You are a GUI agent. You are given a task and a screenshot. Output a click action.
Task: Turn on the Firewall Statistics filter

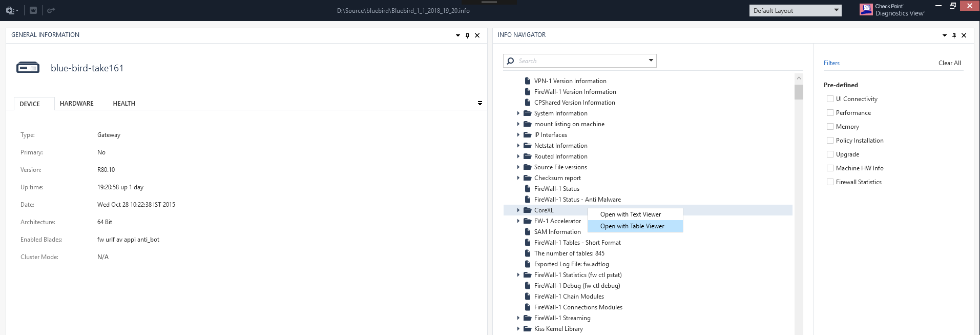click(830, 182)
